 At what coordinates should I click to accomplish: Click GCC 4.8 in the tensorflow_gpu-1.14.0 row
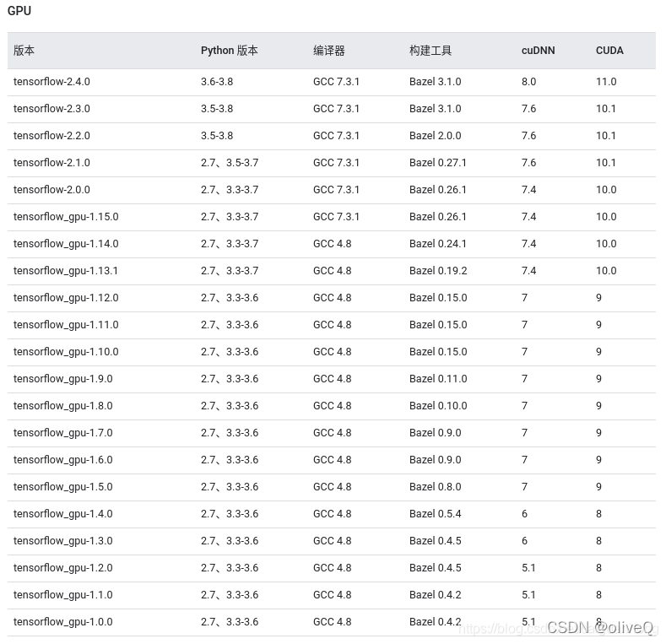pyautogui.click(x=332, y=244)
